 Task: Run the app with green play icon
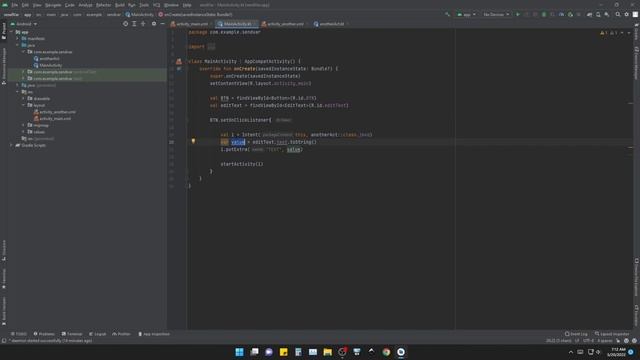518,15
